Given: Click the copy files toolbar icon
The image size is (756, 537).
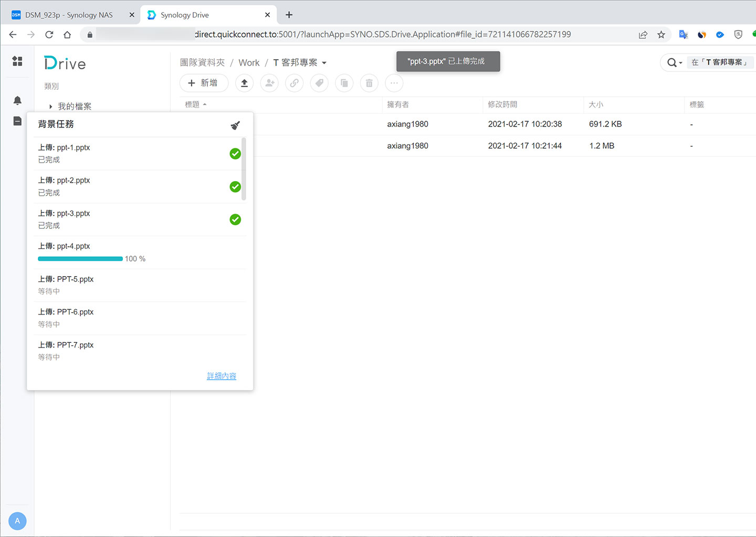Looking at the screenshot, I should tap(344, 83).
